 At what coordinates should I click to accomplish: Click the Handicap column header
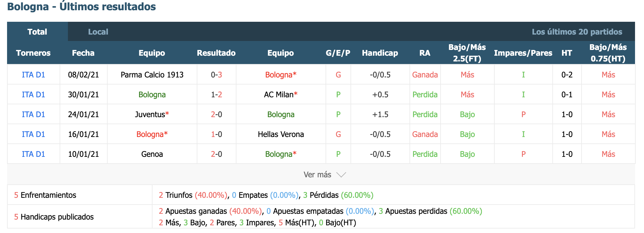pyautogui.click(x=380, y=53)
